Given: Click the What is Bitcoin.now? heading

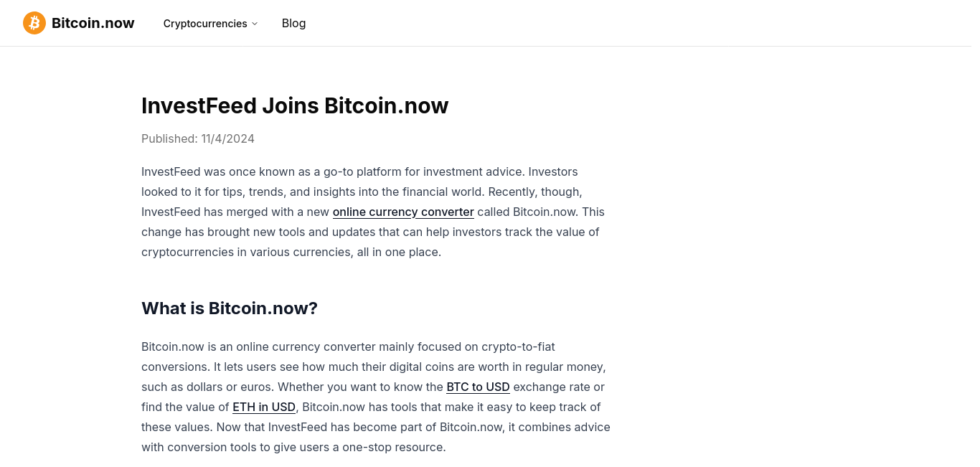Looking at the screenshot, I should pyautogui.click(x=230, y=308).
